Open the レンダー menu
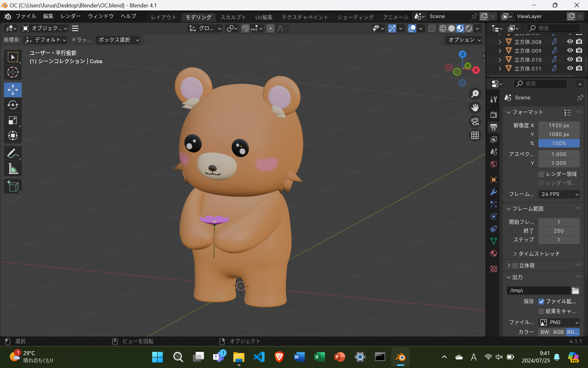This screenshot has height=368, width=588. pyautogui.click(x=71, y=16)
